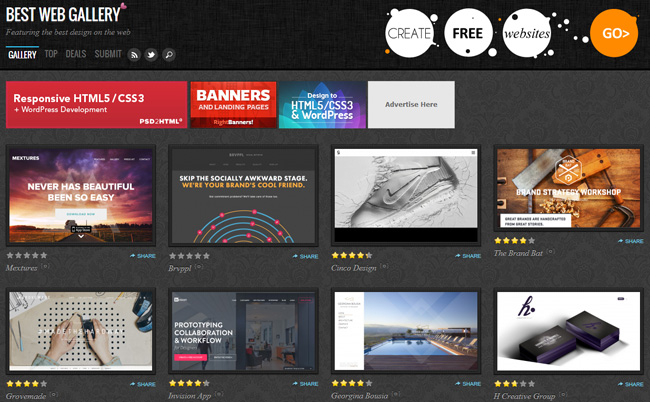This screenshot has height=402, width=650.
Task: Click the Cinco Design title link
Action: 354,268
